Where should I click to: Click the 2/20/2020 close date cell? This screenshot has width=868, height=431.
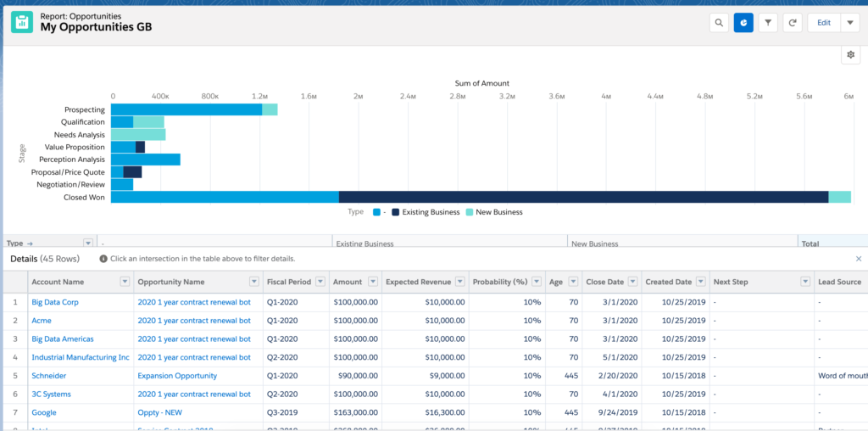coord(612,376)
